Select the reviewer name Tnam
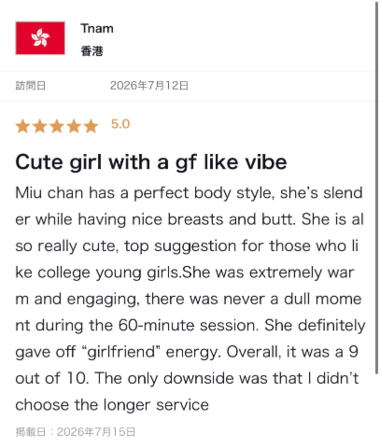 tap(97, 29)
